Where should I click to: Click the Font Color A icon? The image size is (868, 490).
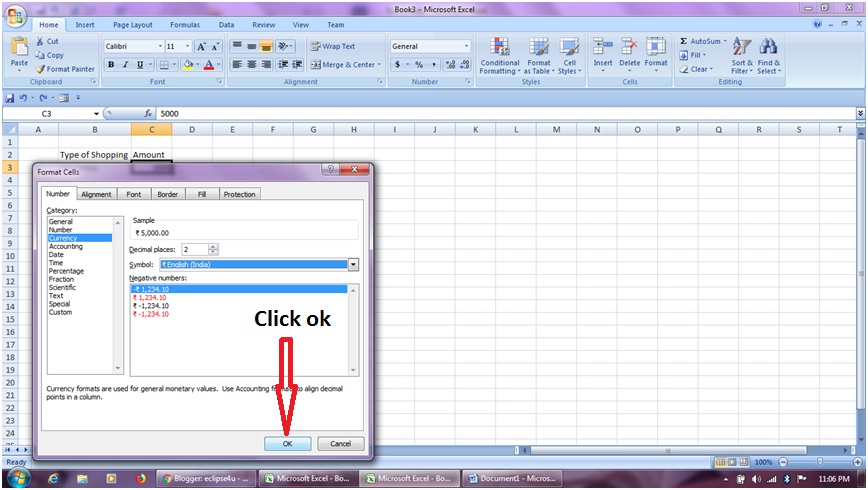pyautogui.click(x=209, y=65)
